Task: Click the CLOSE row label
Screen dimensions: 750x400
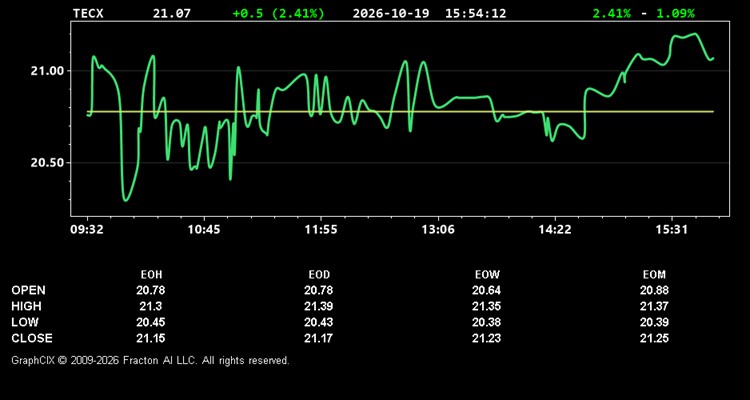Action: (x=32, y=338)
